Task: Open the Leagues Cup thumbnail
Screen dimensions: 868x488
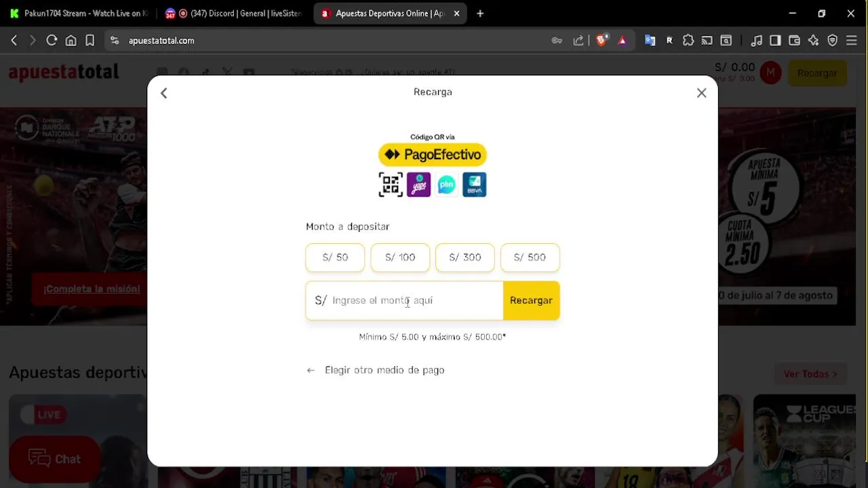Action: pos(804,441)
